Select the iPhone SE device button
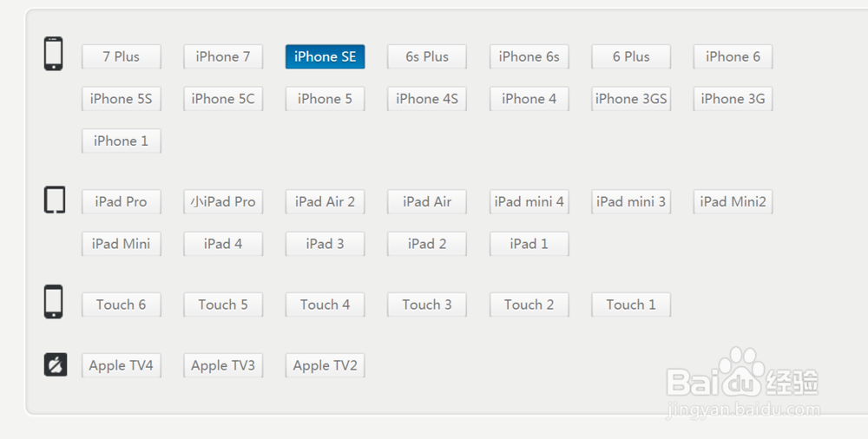Image resolution: width=868 pixels, height=439 pixels. 325,56
